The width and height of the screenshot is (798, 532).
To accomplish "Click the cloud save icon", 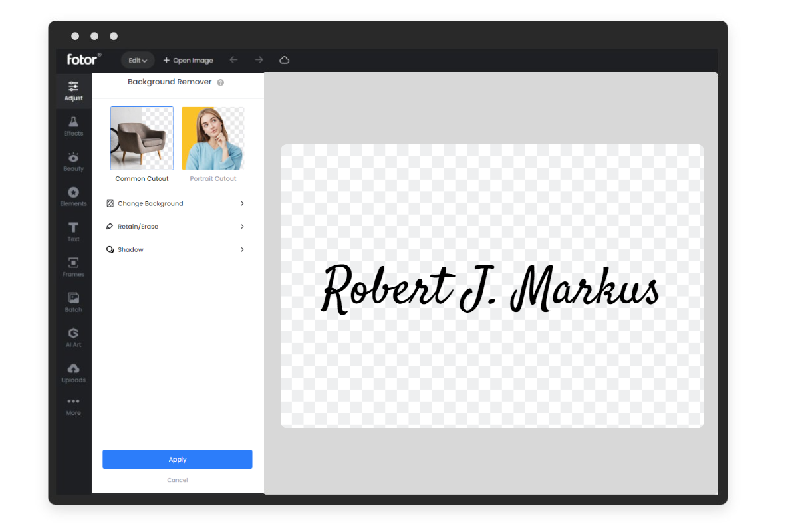I will pos(285,60).
